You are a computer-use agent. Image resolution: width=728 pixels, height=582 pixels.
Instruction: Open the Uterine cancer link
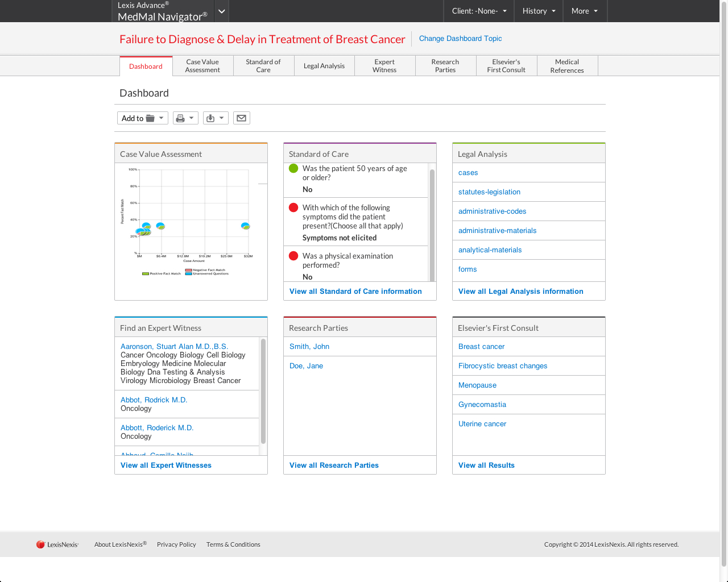tap(482, 424)
